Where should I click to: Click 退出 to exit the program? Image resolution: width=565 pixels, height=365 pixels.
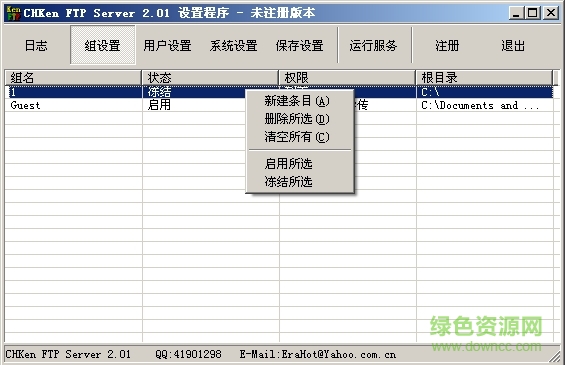click(x=513, y=45)
